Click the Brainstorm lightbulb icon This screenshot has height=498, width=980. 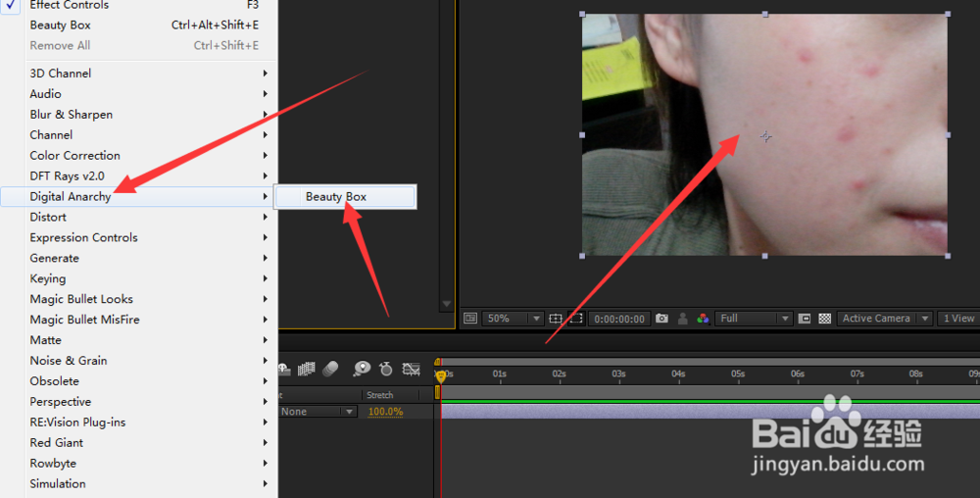pos(362,369)
